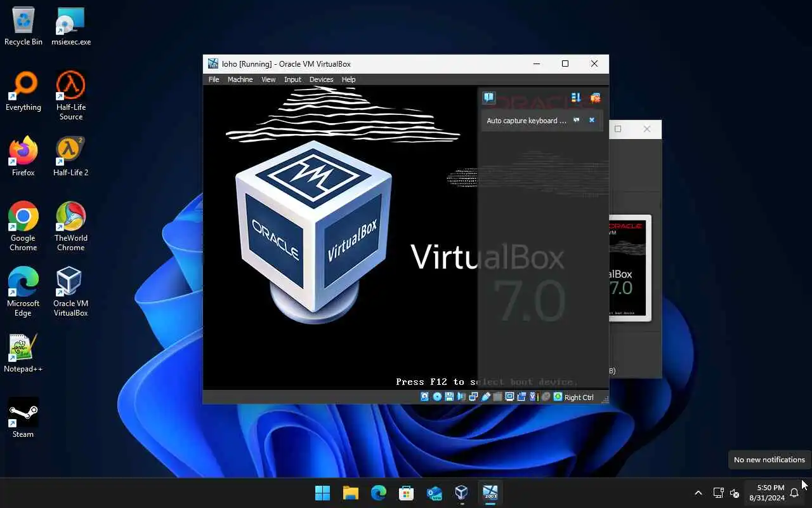Click the delete finished notifications icon

tap(595, 98)
